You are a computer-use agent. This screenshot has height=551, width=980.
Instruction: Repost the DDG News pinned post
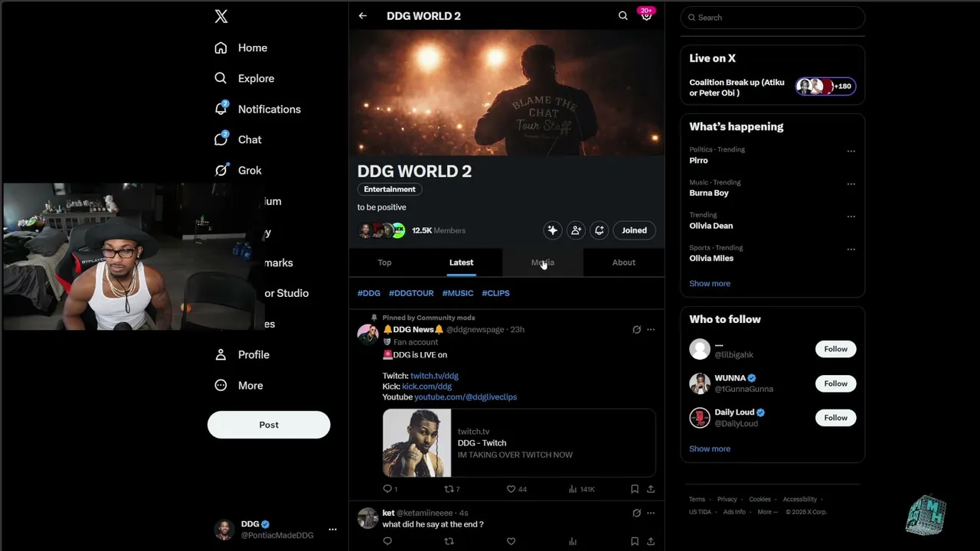452,489
